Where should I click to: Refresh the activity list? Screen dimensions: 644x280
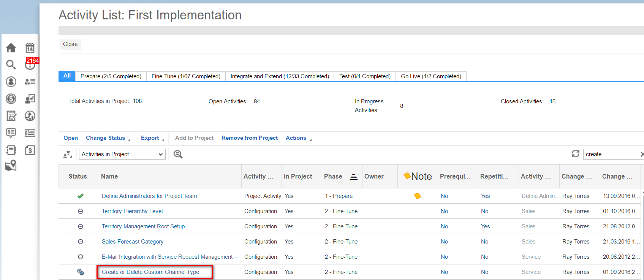point(576,153)
